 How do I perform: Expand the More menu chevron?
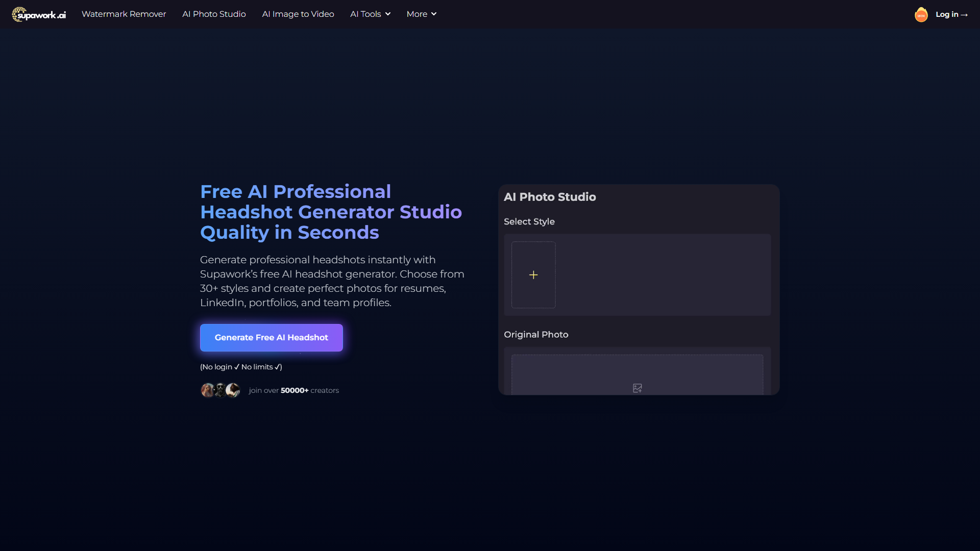pos(433,14)
